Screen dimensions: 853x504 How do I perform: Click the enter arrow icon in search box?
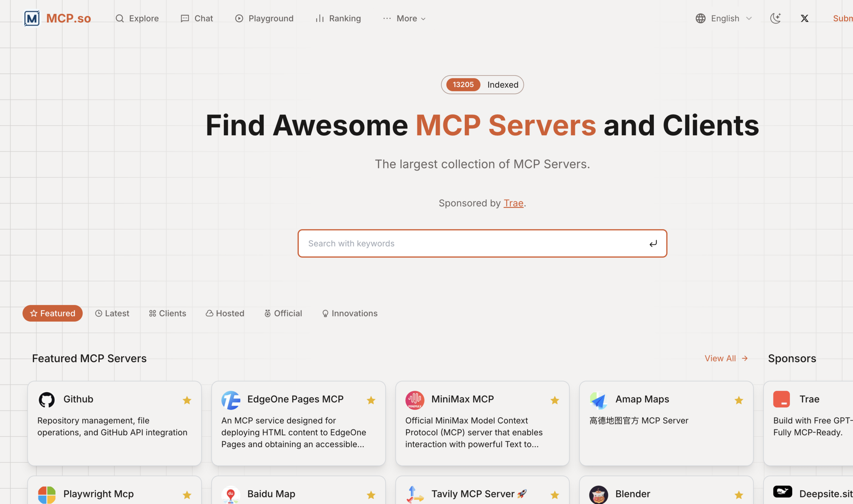pos(653,243)
